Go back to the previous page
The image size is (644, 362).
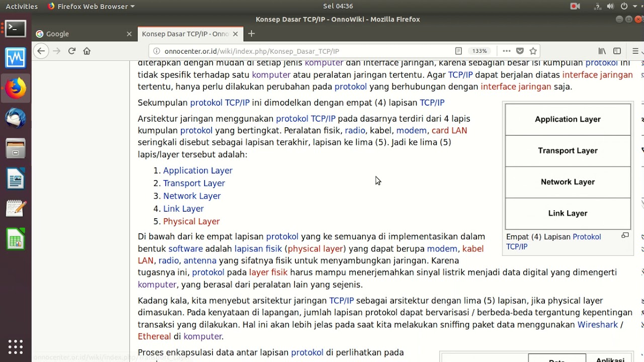pos(41,51)
